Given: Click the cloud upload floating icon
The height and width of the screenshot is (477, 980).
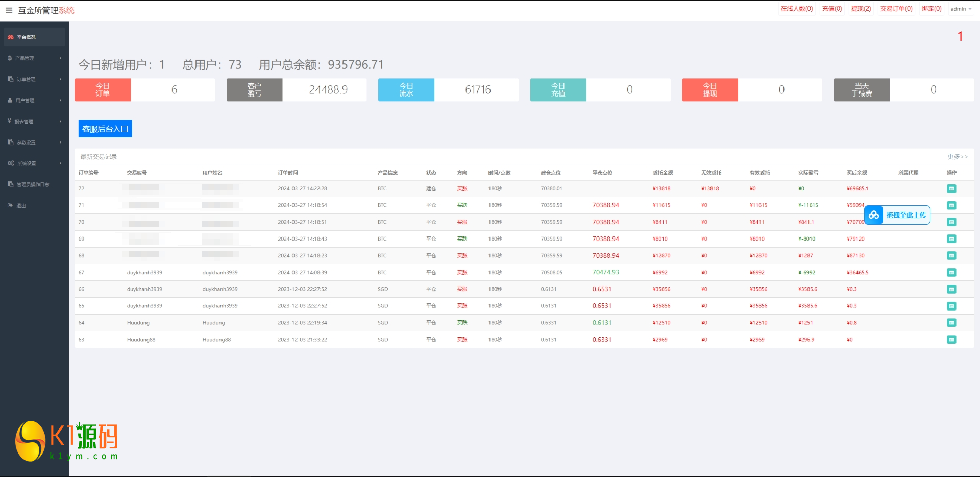Looking at the screenshot, I should point(874,215).
